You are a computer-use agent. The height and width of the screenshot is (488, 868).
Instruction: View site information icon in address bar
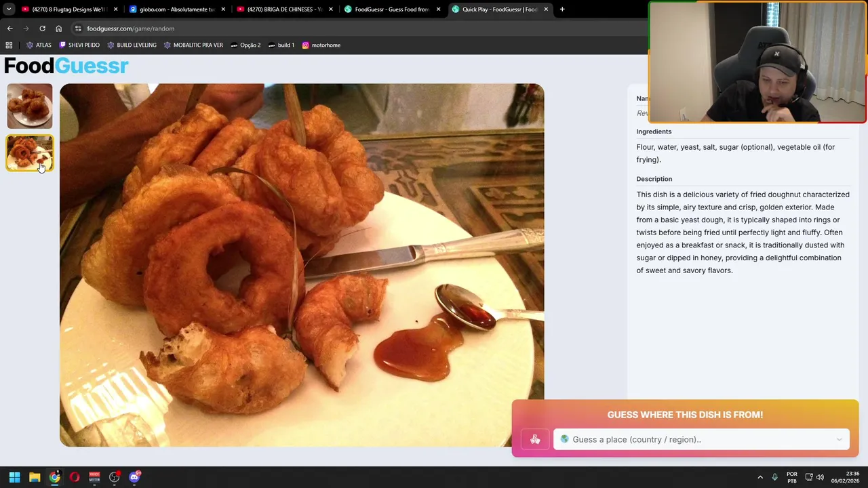(x=78, y=28)
